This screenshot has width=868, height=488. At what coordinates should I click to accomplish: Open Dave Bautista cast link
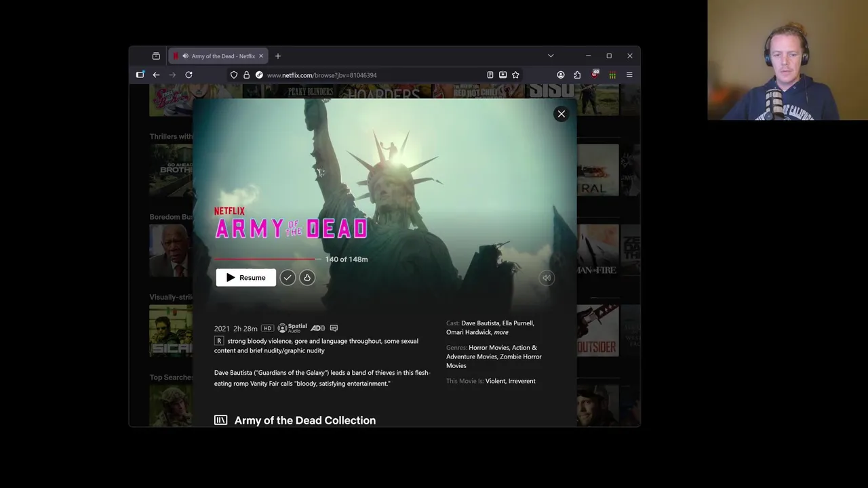[480, 323]
